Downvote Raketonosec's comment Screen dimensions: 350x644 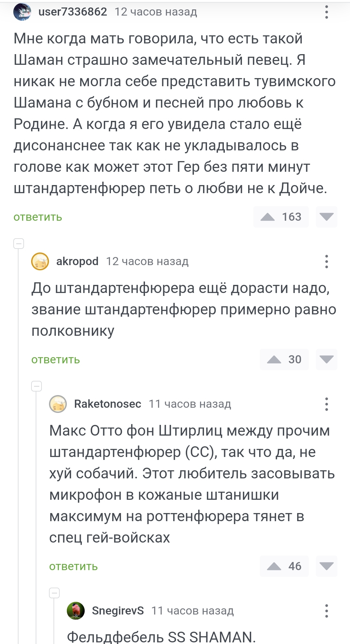click(x=326, y=566)
